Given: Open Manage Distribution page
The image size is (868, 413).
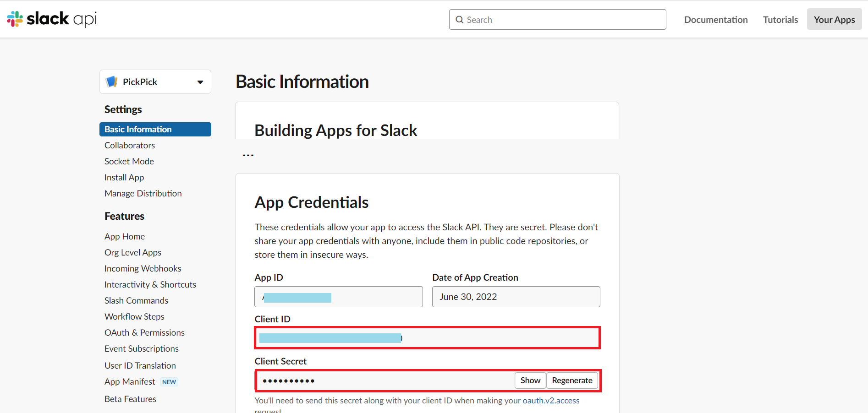Looking at the screenshot, I should 143,193.
